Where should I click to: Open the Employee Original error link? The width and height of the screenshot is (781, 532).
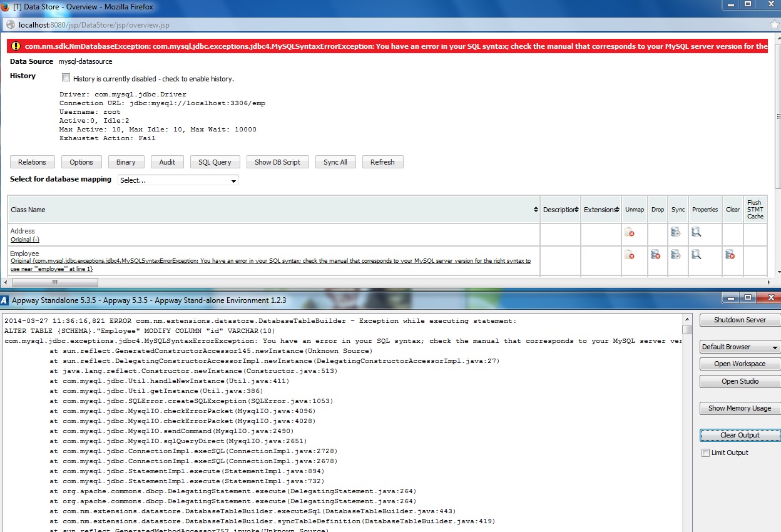[270, 264]
